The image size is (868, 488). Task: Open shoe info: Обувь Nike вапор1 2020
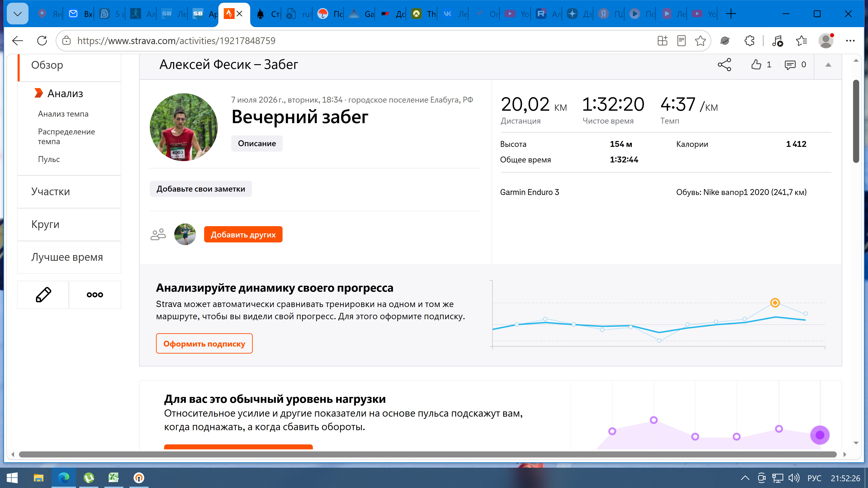tap(741, 192)
